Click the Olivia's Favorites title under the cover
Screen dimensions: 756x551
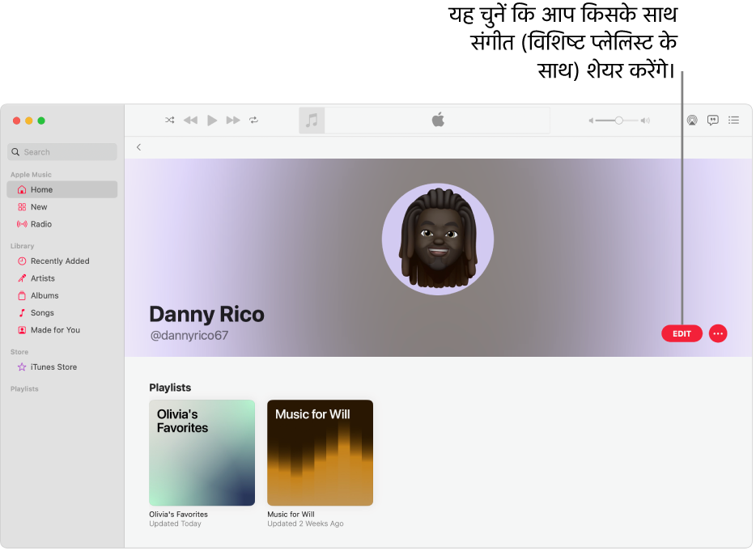click(178, 515)
